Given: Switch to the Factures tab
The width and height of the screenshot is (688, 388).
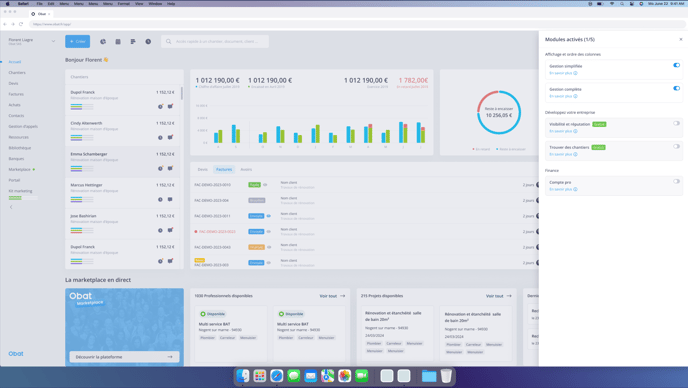Looking at the screenshot, I should 224,169.
